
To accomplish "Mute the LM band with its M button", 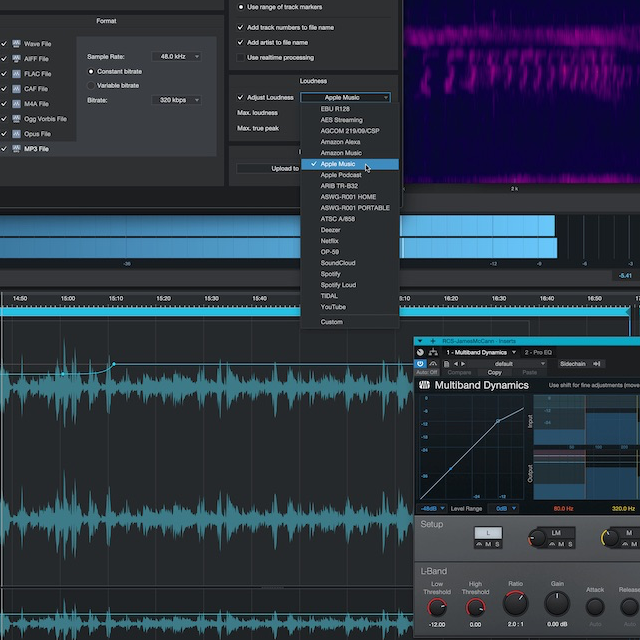I will click(561, 544).
